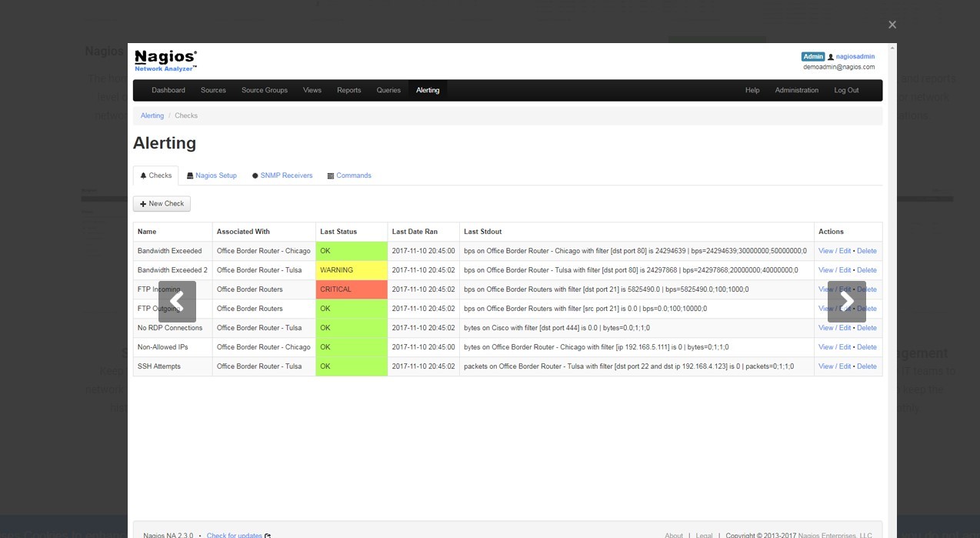Viewport: 980px width, 538px height.
Task: Click the list icon beside Commands
Action: pos(331,175)
